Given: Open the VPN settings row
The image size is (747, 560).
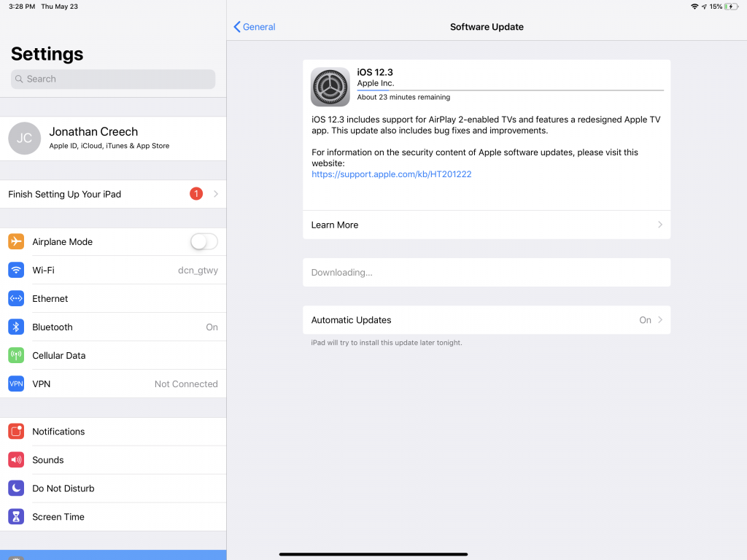Looking at the screenshot, I should pyautogui.click(x=113, y=384).
